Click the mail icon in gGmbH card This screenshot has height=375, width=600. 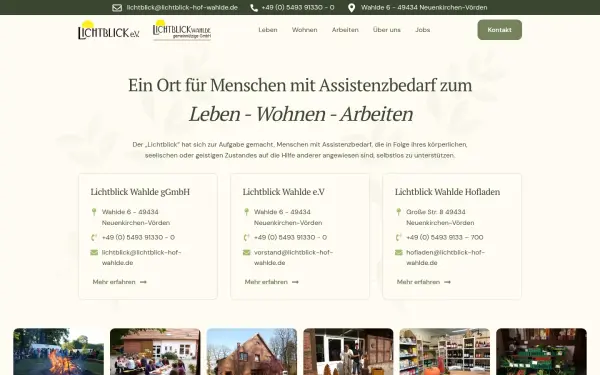click(x=94, y=252)
